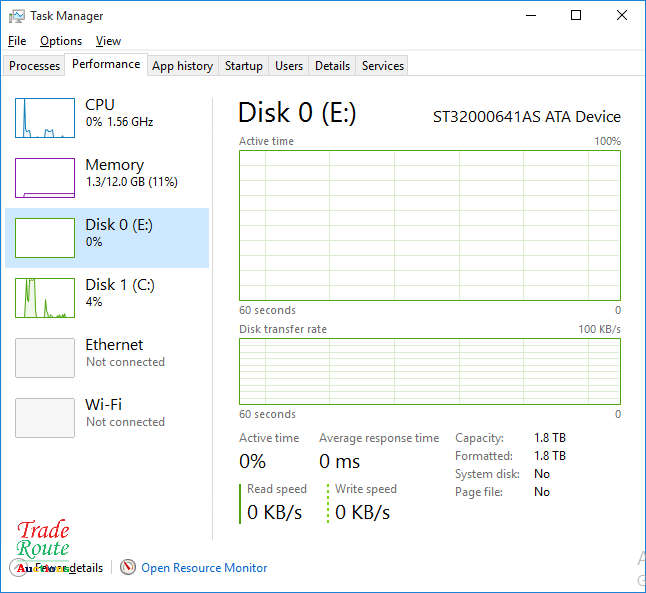The width and height of the screenshot is (646, 593).
Task: Select the Ethernet graph thumbnail
Action: pos(45,358)
